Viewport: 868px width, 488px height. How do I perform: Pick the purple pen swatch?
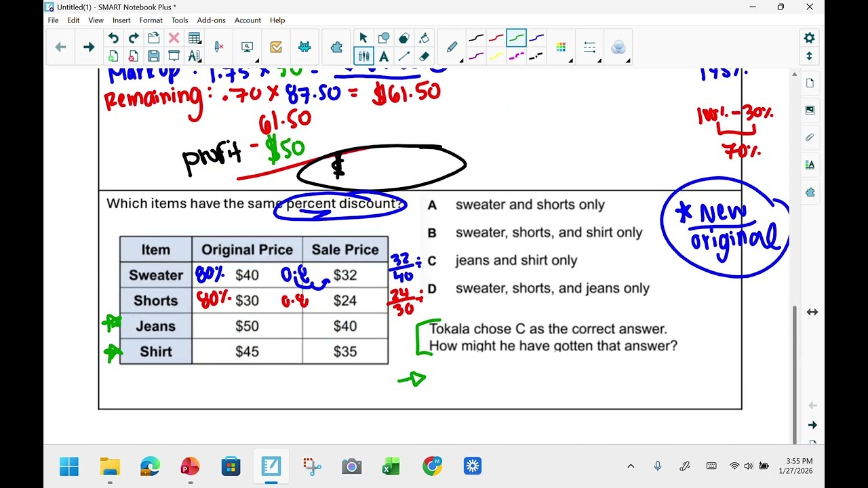click(476, 56)
